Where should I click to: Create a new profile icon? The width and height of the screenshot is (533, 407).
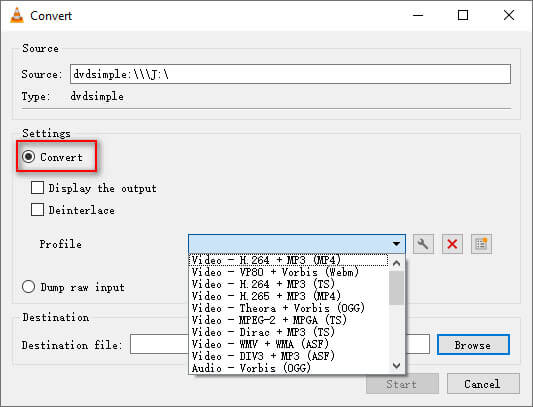point(481,244)
